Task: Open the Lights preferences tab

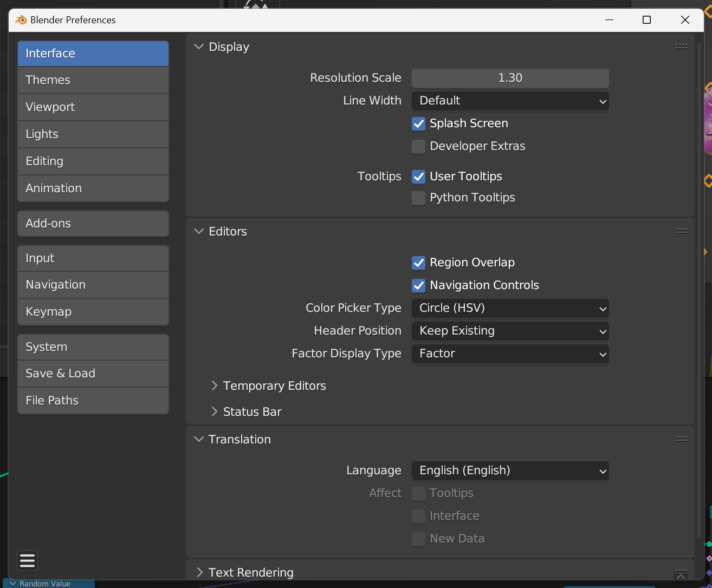Action: coord(93,134)
